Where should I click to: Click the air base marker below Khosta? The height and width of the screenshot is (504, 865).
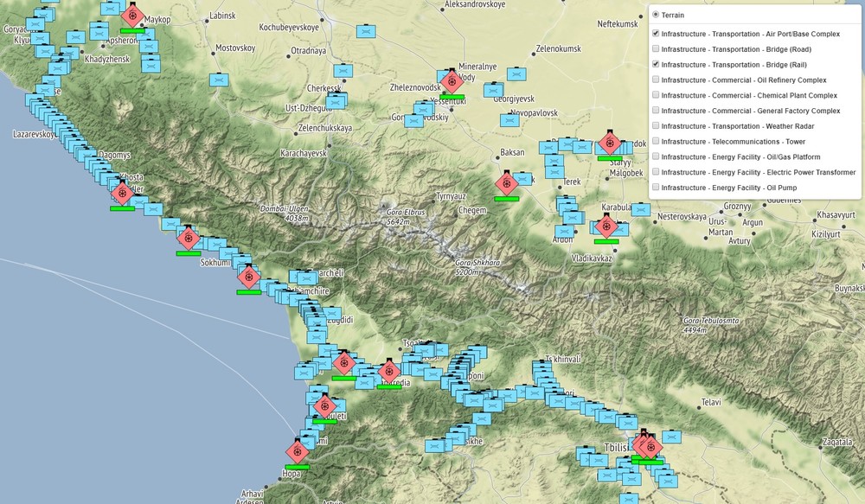(x=122, y=194)
